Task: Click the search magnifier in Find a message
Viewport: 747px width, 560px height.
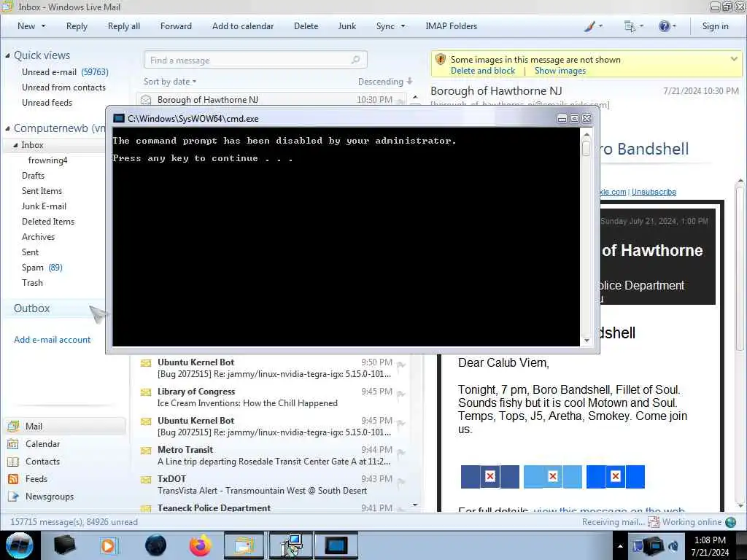Action: pos(355,60)
